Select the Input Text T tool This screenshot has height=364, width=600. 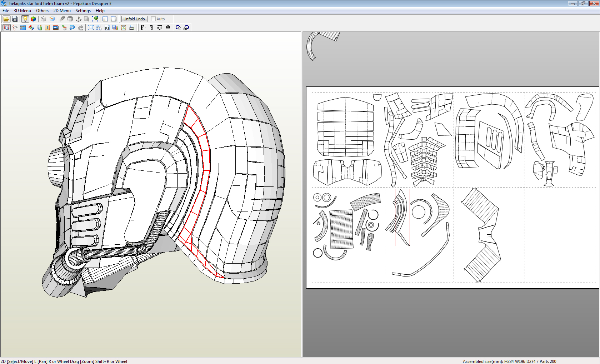(47, 28)
